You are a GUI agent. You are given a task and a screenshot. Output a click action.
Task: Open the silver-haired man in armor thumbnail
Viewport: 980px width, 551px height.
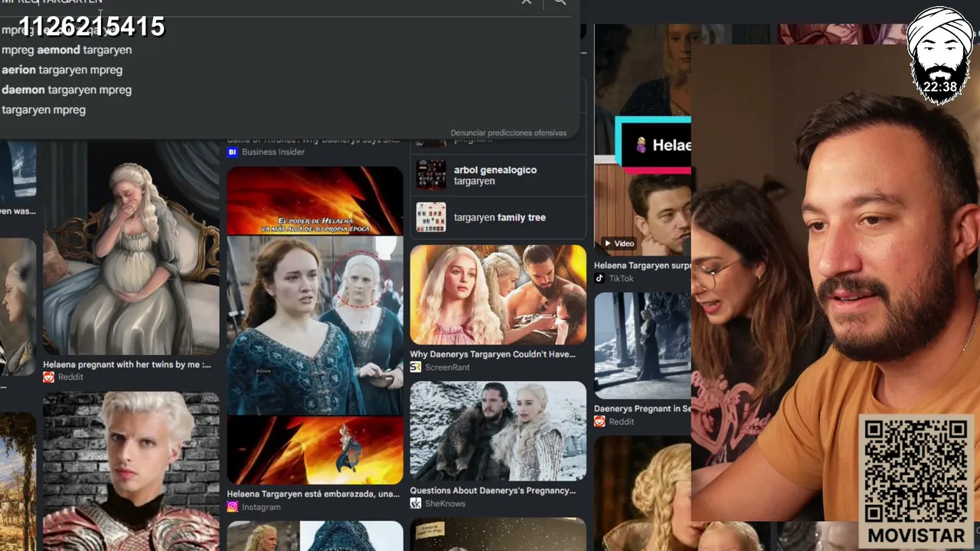point(131,471)
